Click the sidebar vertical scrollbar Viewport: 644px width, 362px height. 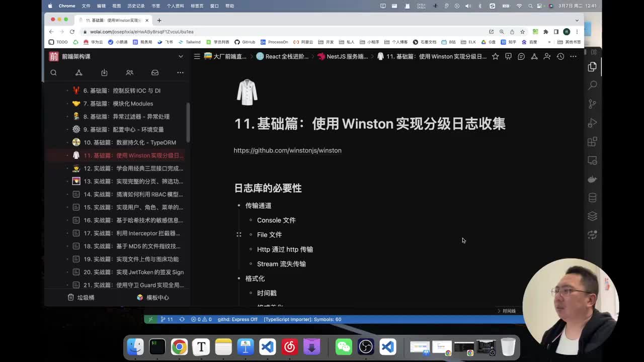[188, 122]
